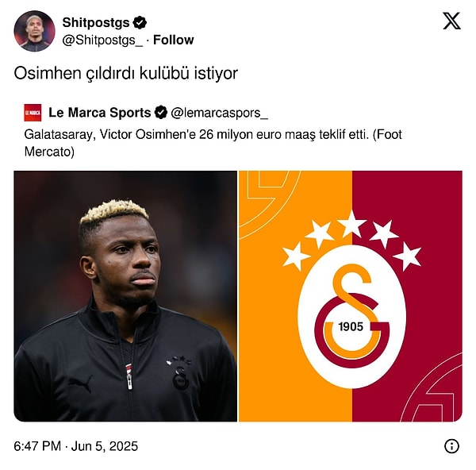The width and height of the screenshot is (476, 470).
Task: Click the five stars above the crest
Action: point(351,240)
